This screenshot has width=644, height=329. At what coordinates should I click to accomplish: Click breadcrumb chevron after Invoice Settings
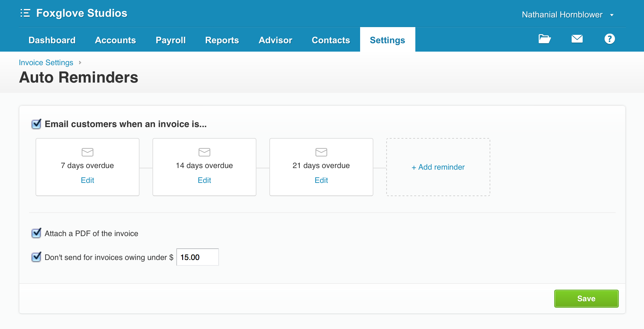point(80,63)
